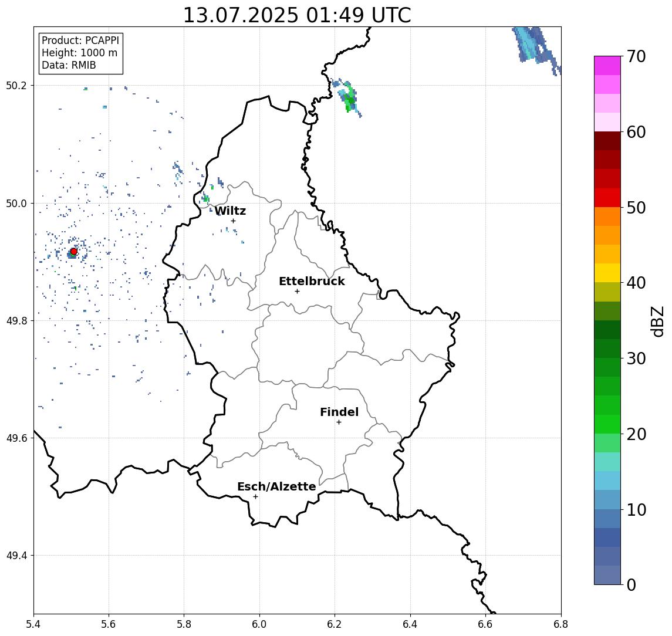Click the bright red colorbar segment near 50
Screen dimensions: 672x636
click(x=607, y=198)
